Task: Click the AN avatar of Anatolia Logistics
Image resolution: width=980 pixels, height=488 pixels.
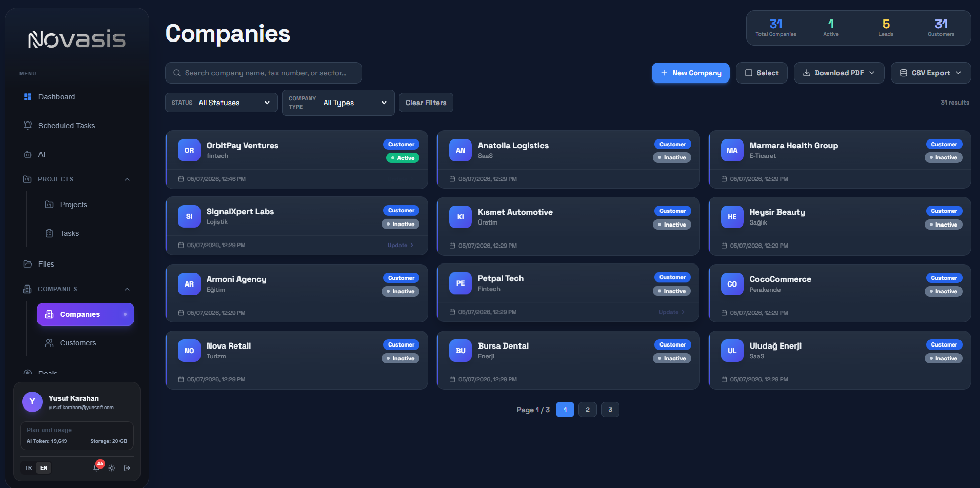Action: pyautogui.click(x=461, y=150)
